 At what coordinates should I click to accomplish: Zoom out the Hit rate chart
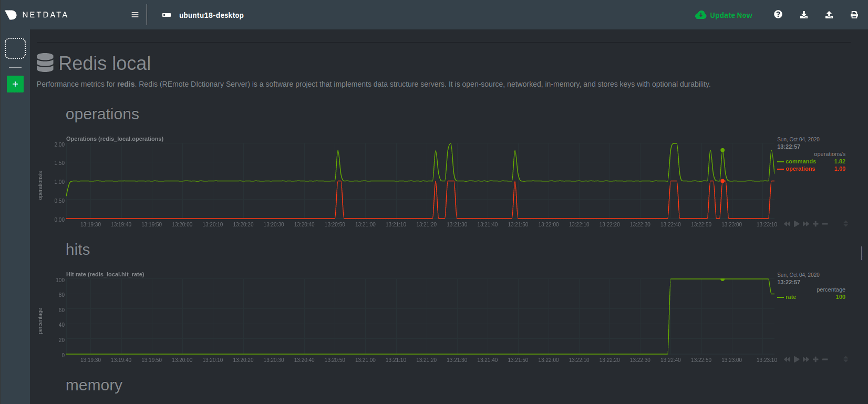tap(825, 359)
